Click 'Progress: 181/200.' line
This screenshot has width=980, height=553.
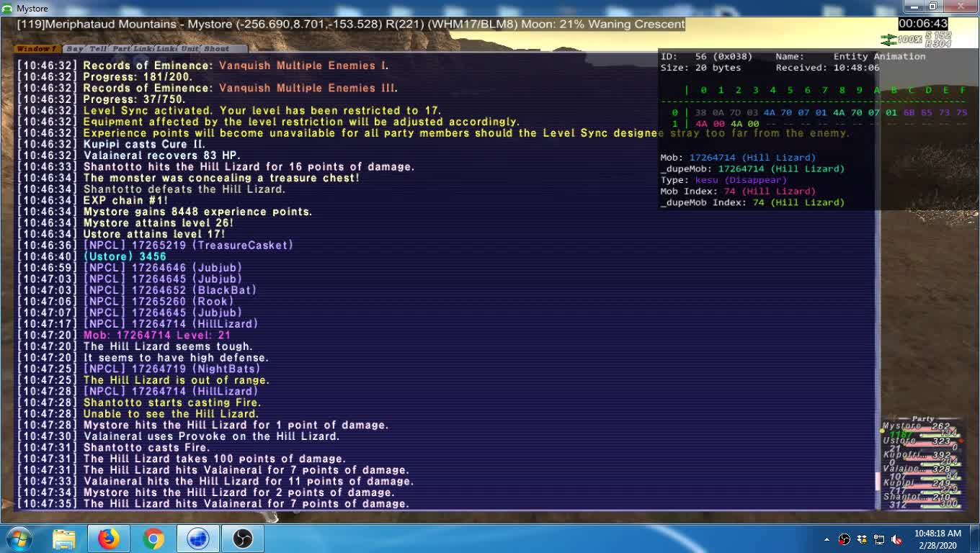[105, 77]
